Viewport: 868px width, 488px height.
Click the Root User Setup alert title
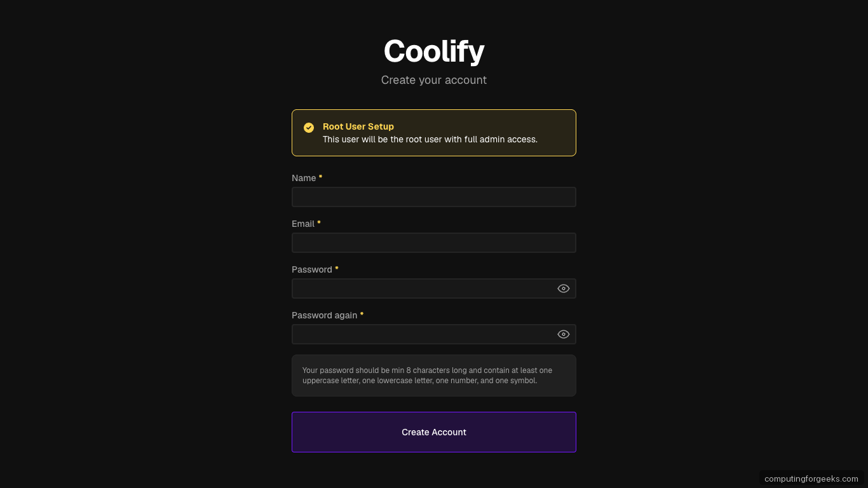pyautogui.click(x=358, y=126)
